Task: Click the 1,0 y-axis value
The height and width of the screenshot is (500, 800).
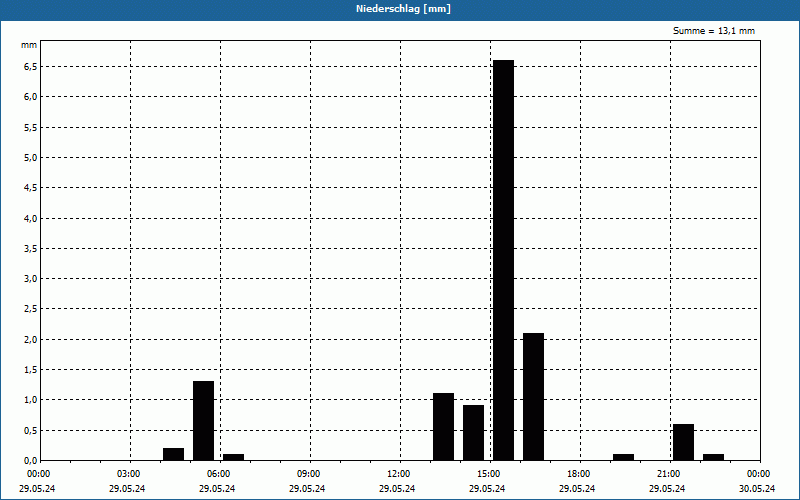Action: click(x=31, y=400)
